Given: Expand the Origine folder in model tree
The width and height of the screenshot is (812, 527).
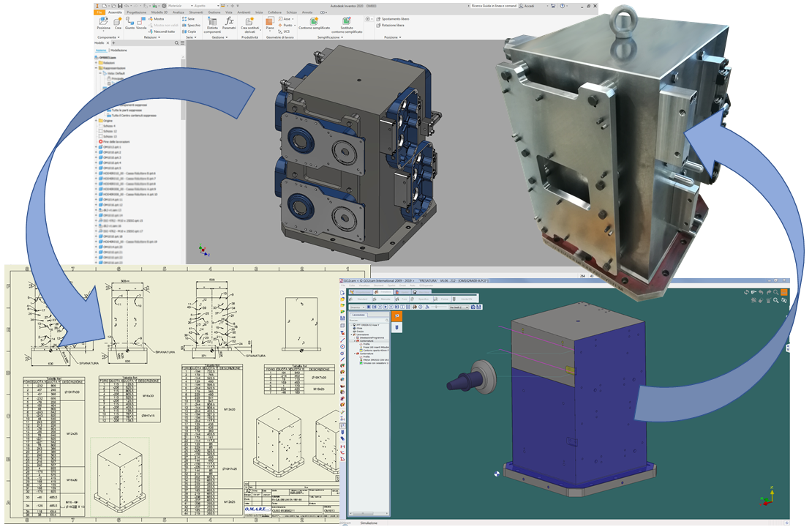Looking at the screenshot, I should [x=97, y=121].
